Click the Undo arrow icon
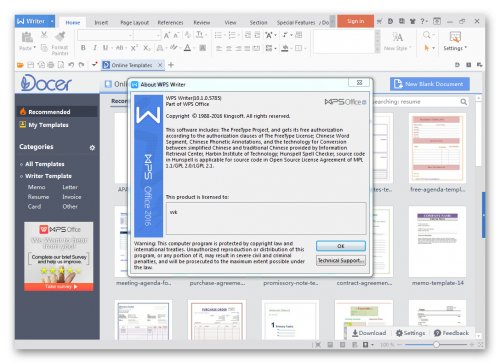Viewport: 500px width, 364px height. tap(71, 65)
